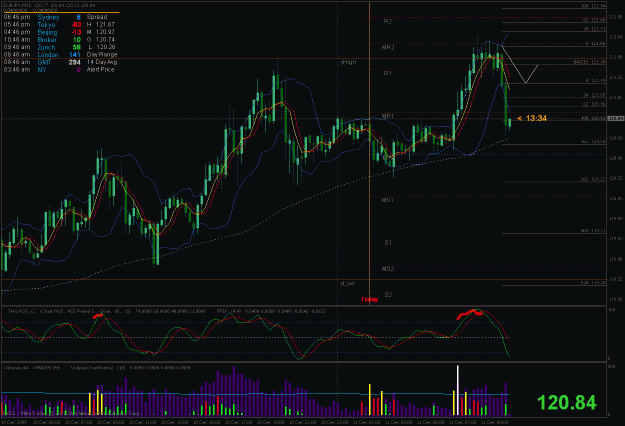Select the L 120.28 low value
This screenshot has height=426, width=625.
click(101, 47)
